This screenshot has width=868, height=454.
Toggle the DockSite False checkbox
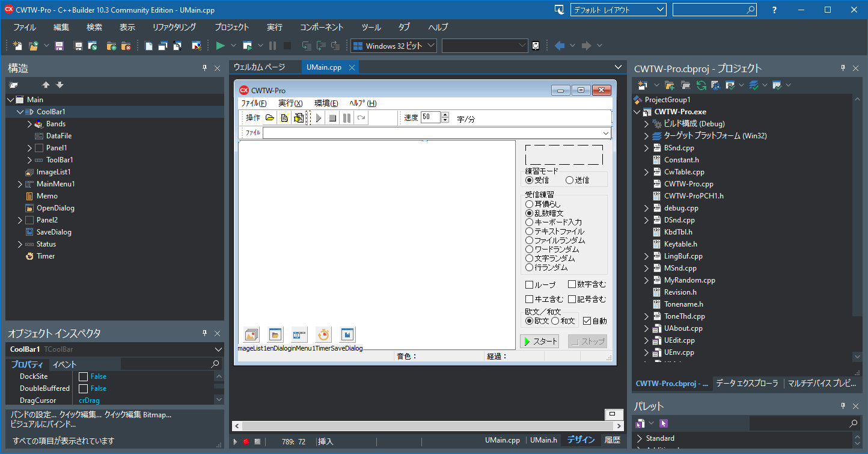84,376
